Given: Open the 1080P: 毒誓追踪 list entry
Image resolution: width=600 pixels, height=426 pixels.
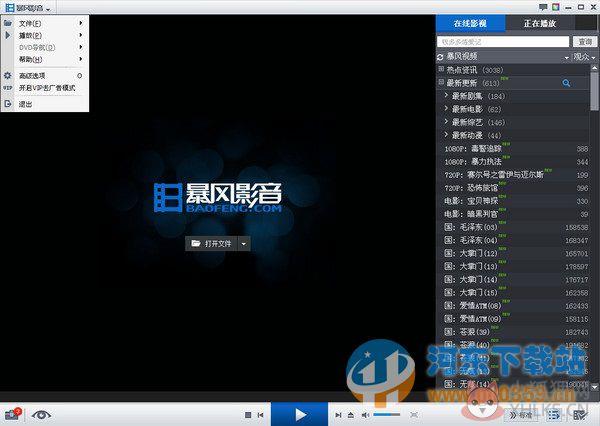Looking at the screenshot, I should point(513,149).
